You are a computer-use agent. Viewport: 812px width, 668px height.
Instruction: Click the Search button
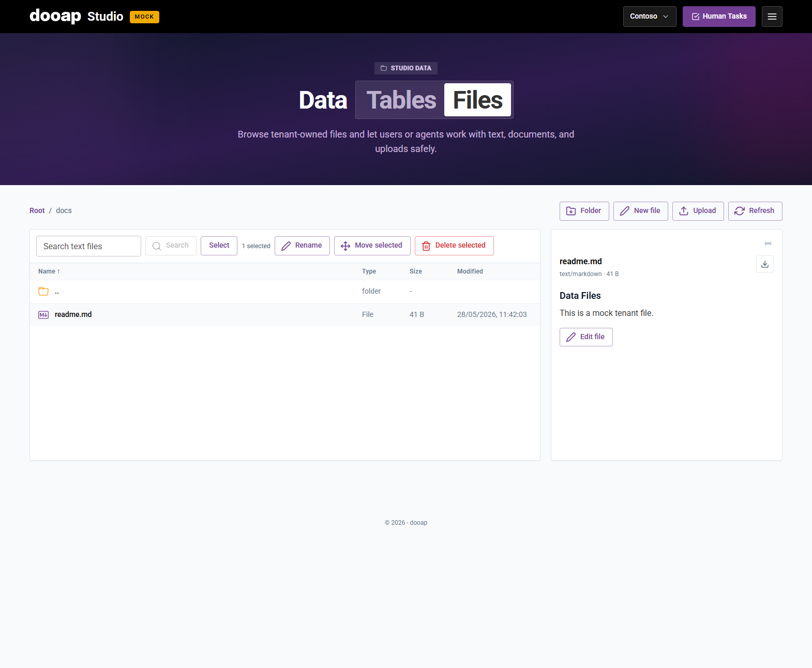171,246
